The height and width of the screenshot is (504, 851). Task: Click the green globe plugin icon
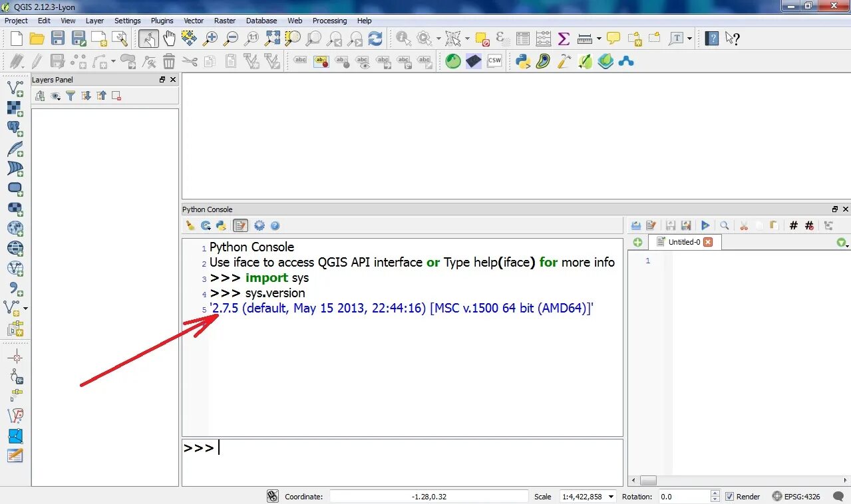point(453,62)
